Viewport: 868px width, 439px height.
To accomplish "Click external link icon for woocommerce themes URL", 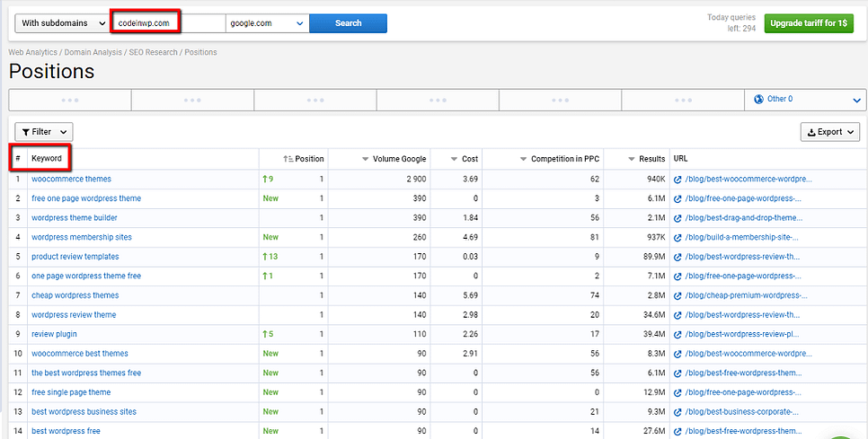I will [x=678, y=180].
